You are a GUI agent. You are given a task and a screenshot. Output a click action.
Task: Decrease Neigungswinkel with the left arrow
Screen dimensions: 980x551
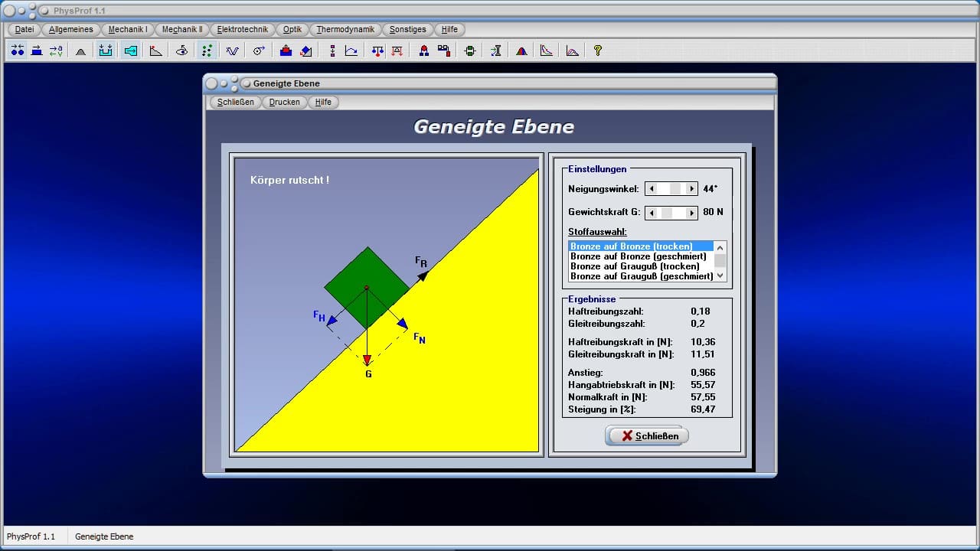pyautogui.click(x=652, y=189)
